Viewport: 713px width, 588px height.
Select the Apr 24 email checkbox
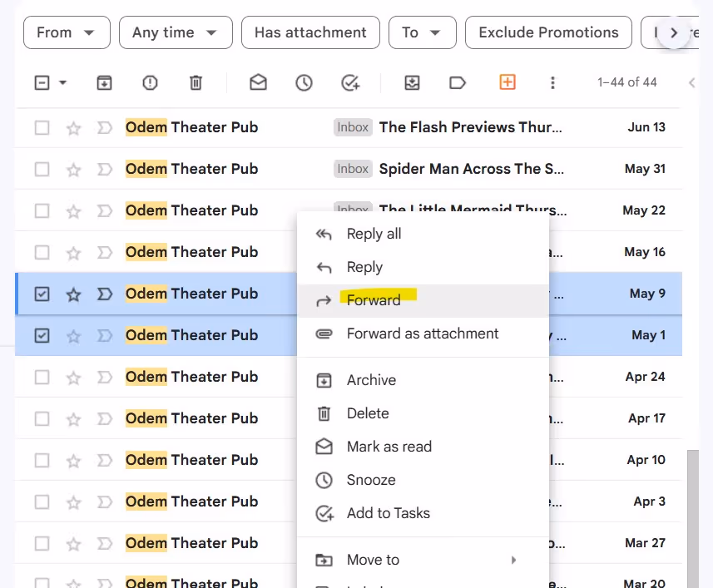coord(42,377)
